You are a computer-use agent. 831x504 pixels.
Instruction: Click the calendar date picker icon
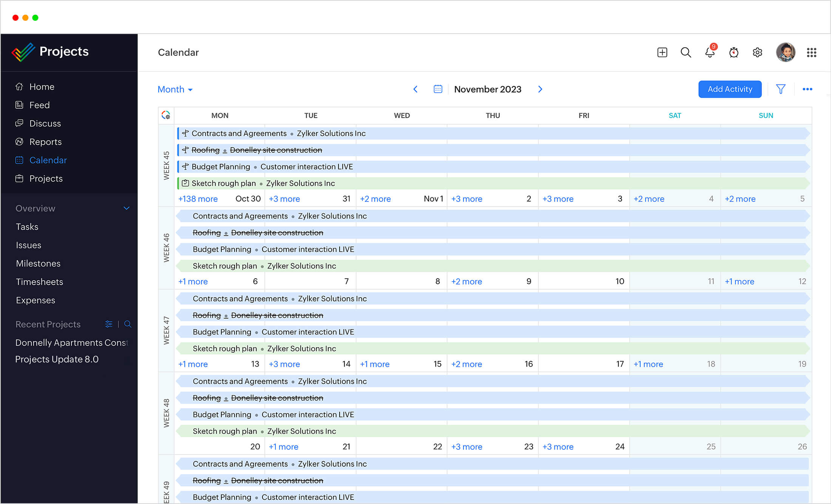pos(437,89)
